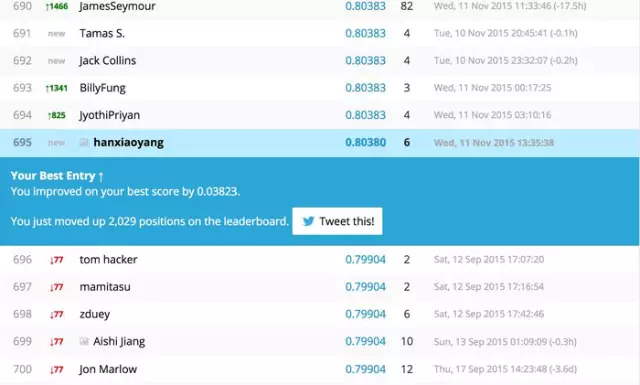Viewport: 640px width, 385px height.
Task: Click the Twitter bird icon
Action: click(308, 221)
